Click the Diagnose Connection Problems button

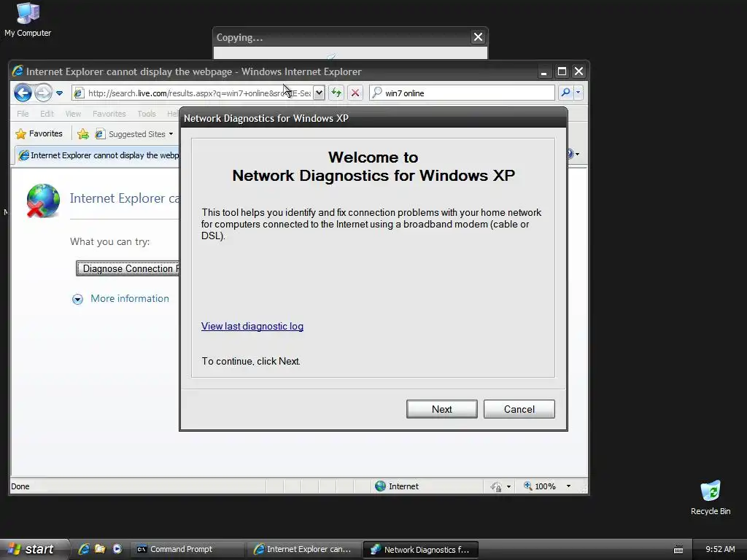(x=128, y=268)
